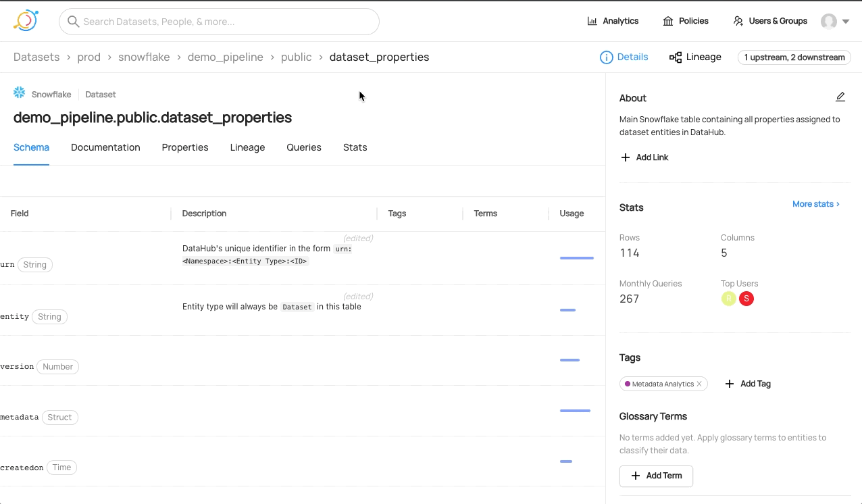Screen dimensions: 862x504
Task: Click the DataHub logo icon
Action: (26, 21)
